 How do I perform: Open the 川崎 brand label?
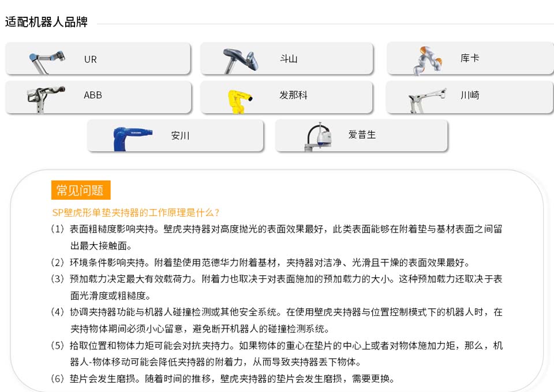(x=470, y=95)
